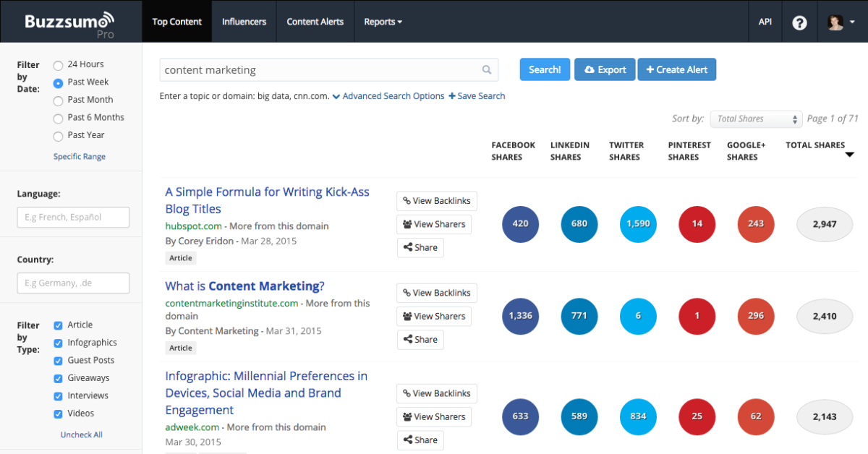
Task: Select the Past Week date filter
Action: [58, 83]
